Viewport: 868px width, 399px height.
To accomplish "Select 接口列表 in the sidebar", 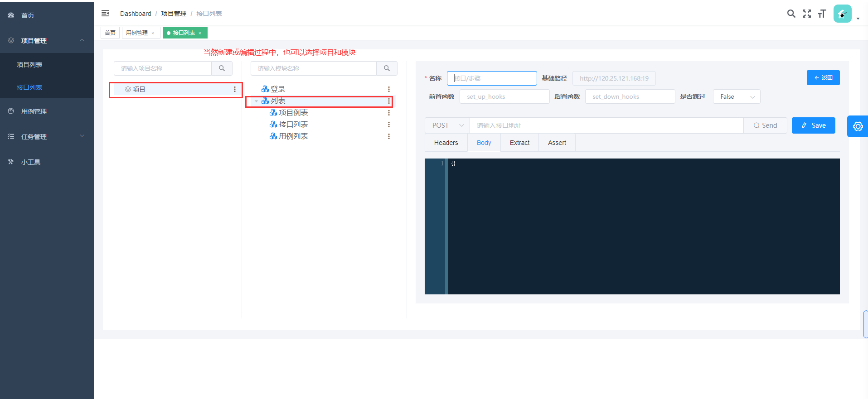I will point(47,87).
